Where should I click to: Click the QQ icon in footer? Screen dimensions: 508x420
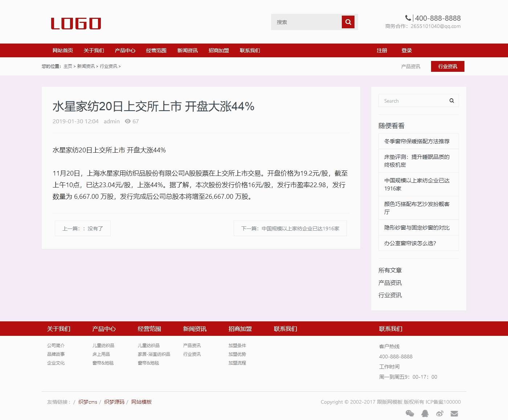(x=425, y=413)
